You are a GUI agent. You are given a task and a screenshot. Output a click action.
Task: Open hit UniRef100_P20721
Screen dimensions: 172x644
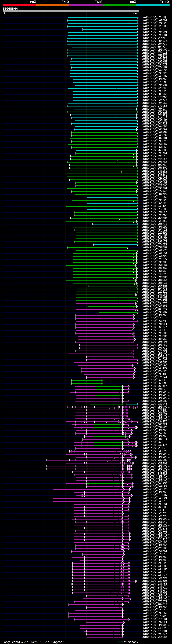(x=154, y=176)
